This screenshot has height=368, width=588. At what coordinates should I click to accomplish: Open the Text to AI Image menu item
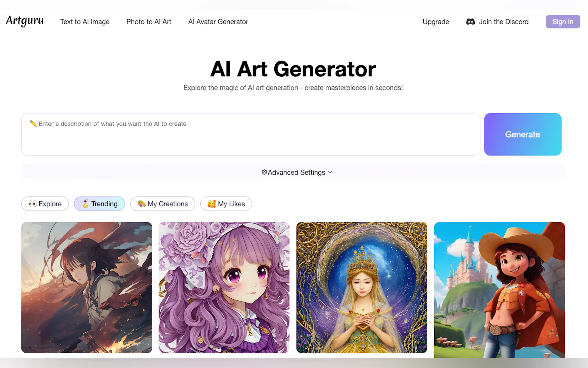coord(85,22)
